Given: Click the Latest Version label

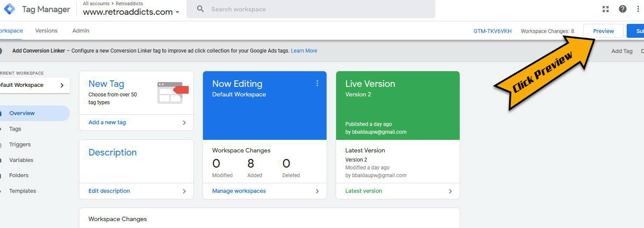Looking at the screenshot, I should point(365,151).
